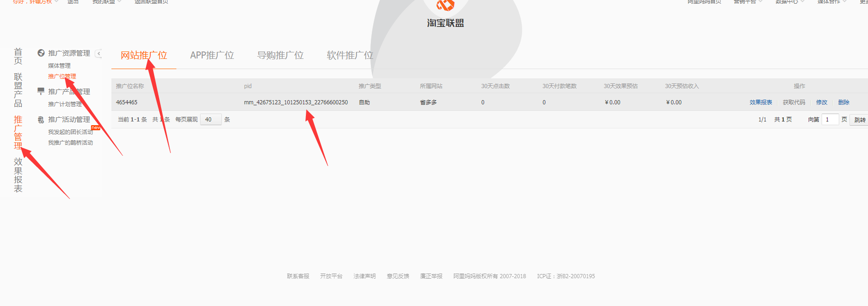Viewport: 868px width, 306px height.
Task: Go to 效果报表 in left vertical navigation
Action: pyautogui.click(x=18, y=175)
